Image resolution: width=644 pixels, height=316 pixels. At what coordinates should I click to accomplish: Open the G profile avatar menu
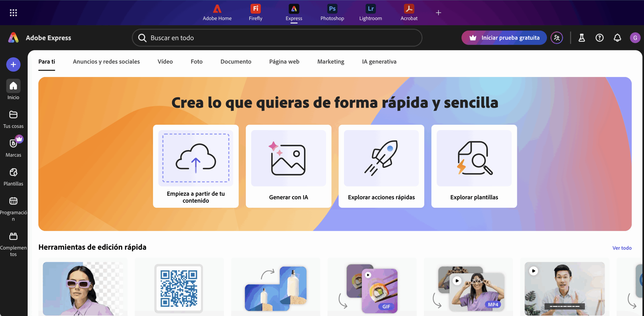635,38
